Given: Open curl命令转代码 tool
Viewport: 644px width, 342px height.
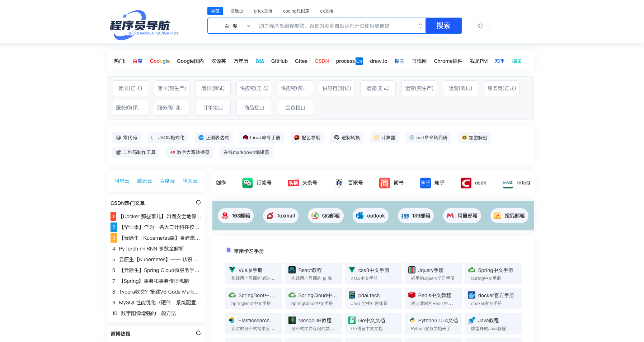Looking at the screenshot, I should pos(428,137).
